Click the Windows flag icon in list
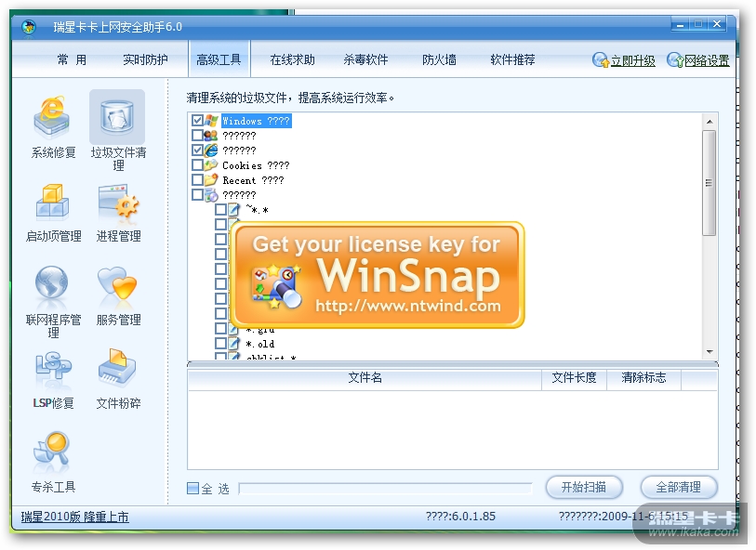756x550 pixels. (211, 121)
